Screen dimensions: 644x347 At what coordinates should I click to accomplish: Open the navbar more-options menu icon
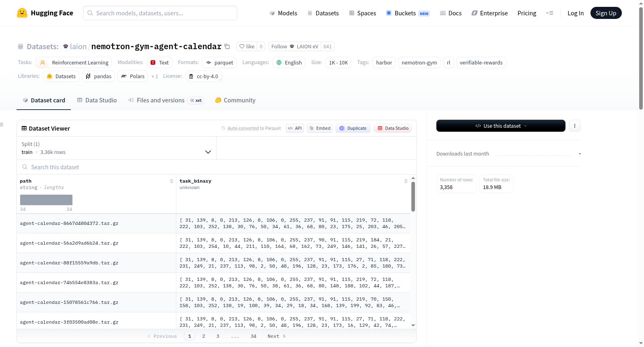549,13
